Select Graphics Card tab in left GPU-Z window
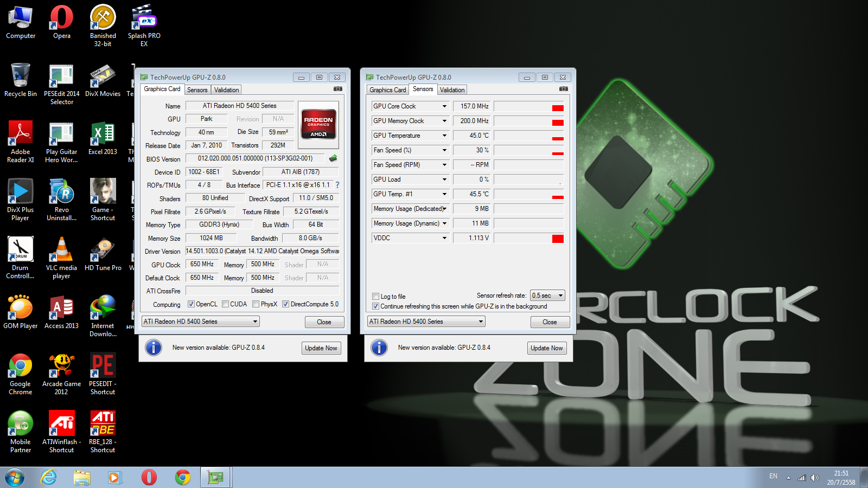Image resolution: width=868 pixels, height=488 pixels. click(x=162, y=89)
